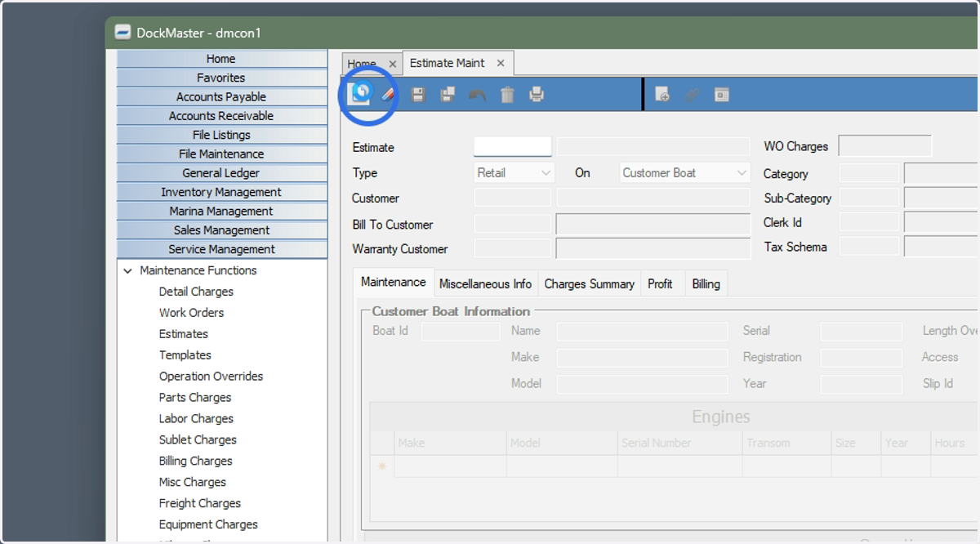The height and width of the screenshot is (544, 980).
Task: Select Templates in tree
Action: (x=185, y=355)
